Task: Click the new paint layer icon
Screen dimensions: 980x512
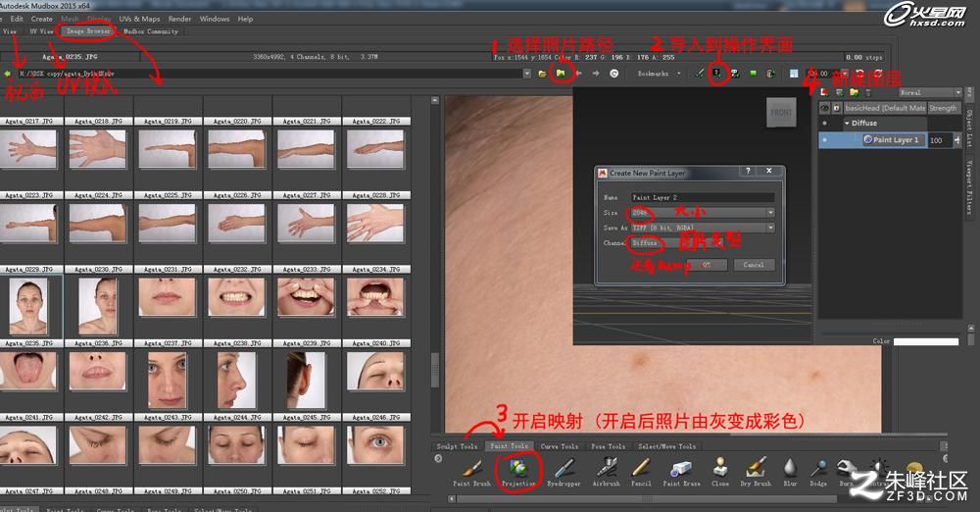Action: coord(825,92)
